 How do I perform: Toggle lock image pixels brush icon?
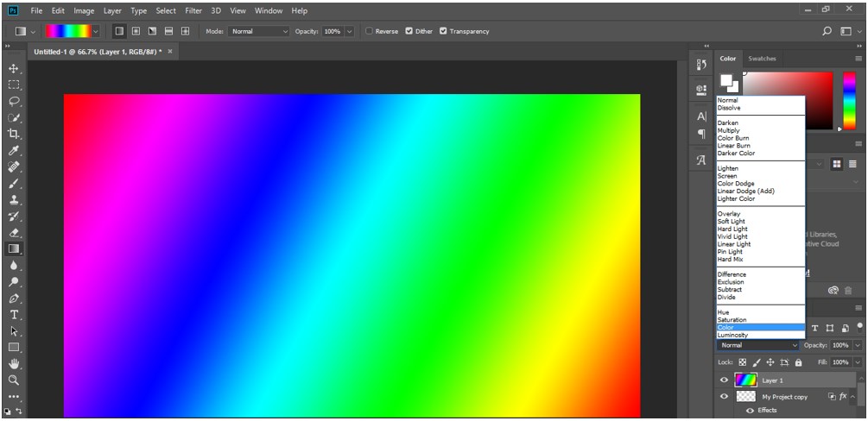point(757,363)
